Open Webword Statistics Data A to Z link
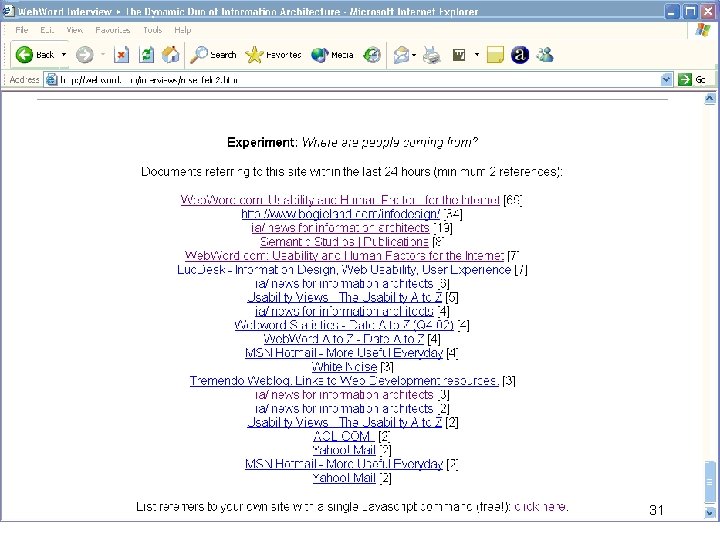The width and height of the screenshot is (720, 540). point(344,325)
